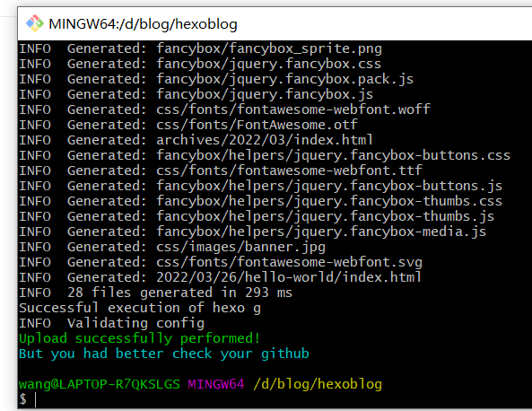The height and width of the screenshot is (411, 532).
Task: Click the css/fonts/FontAwesome.otf line
Action: [x=188, y=126]
